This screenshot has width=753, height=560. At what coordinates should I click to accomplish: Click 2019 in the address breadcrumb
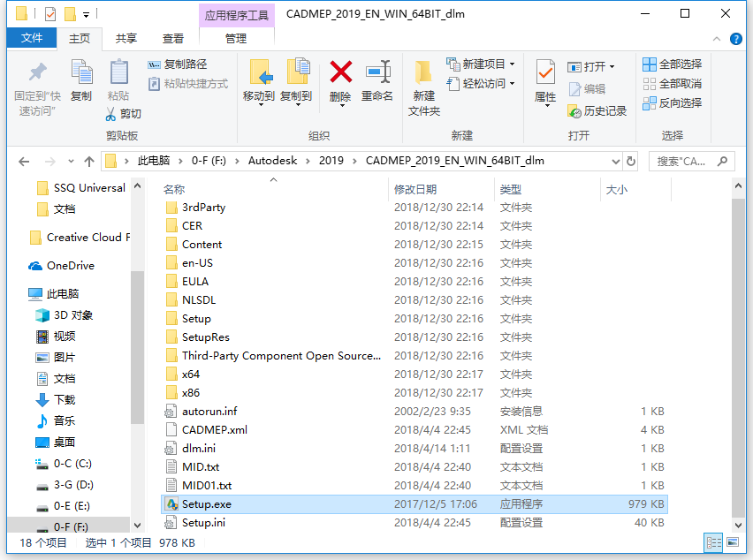(x=331, y=161)
